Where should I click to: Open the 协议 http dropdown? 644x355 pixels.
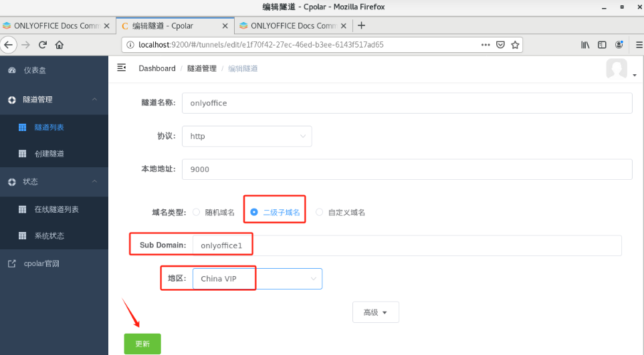[x=247, y=136]
